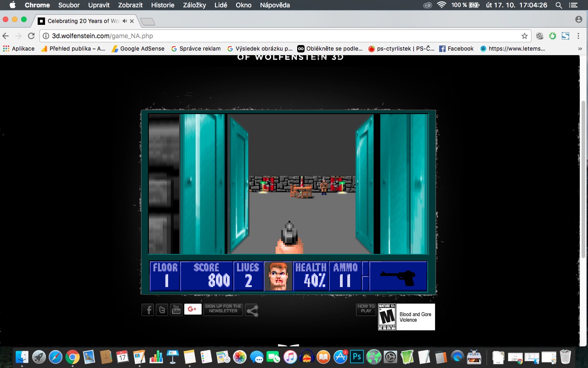Open the Nápověda menu
Screen dimensions: 588x368
pyautogui.click(x=275, y=5)
